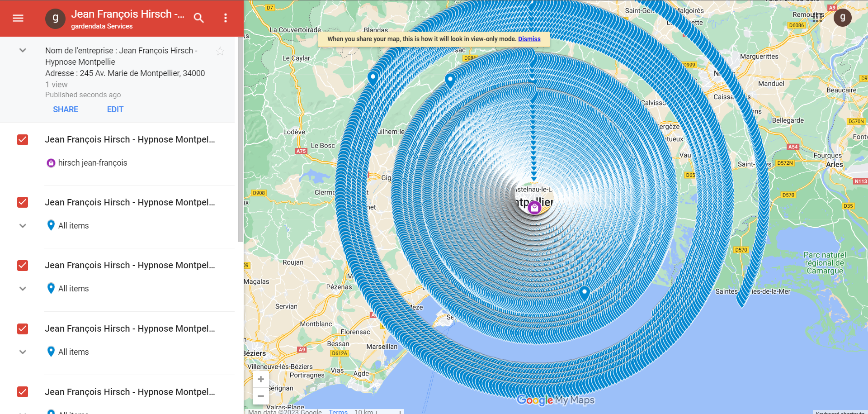Click the map title in the red header
Image resolution: width=868 pixels, height=414 pixels.
coord(128,14)
